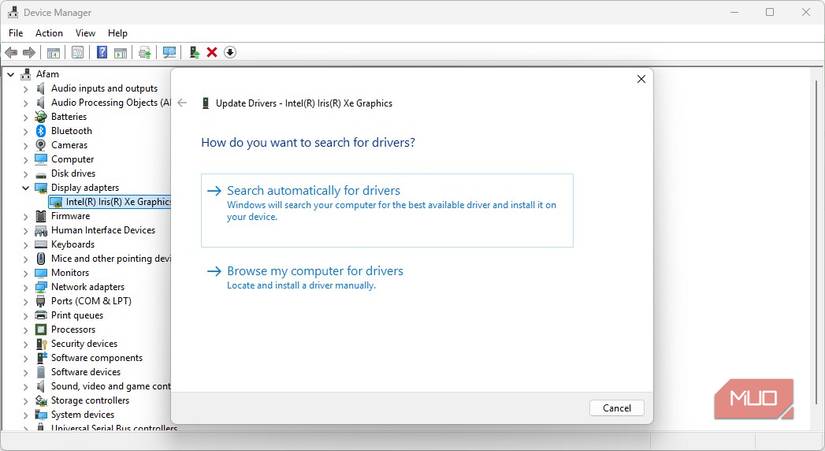
Task: Select Audio Processing Objects row
Action: (103, 103)
